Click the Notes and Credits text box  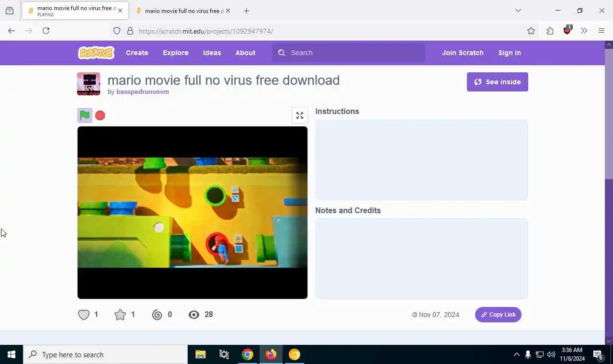click(421, 259)
